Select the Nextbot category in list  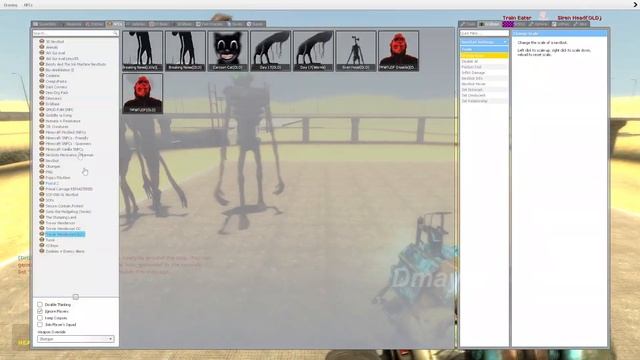click(x=52, y=160)
